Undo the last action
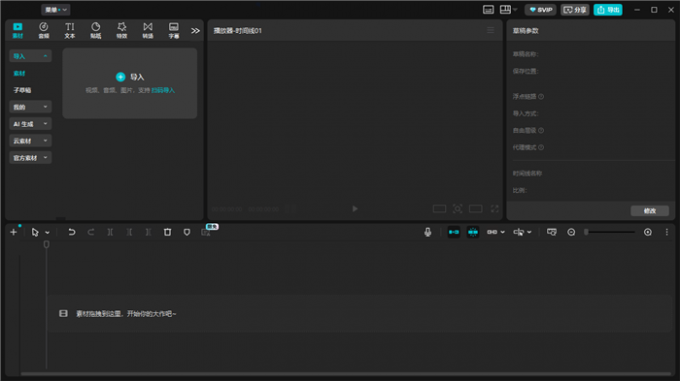This screenshot has width=680, height=381. click(72, 232)
